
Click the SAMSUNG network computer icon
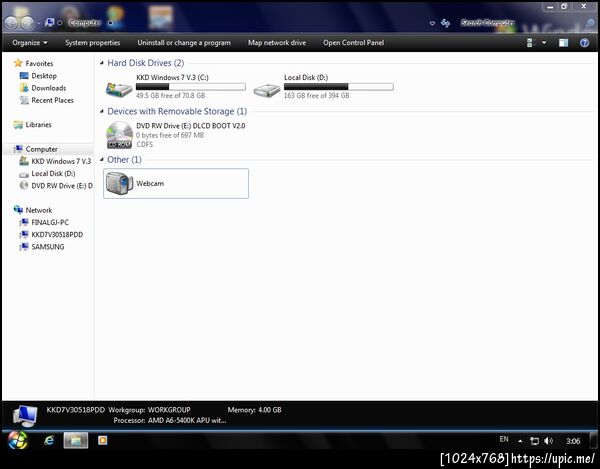tap(24, 247)
